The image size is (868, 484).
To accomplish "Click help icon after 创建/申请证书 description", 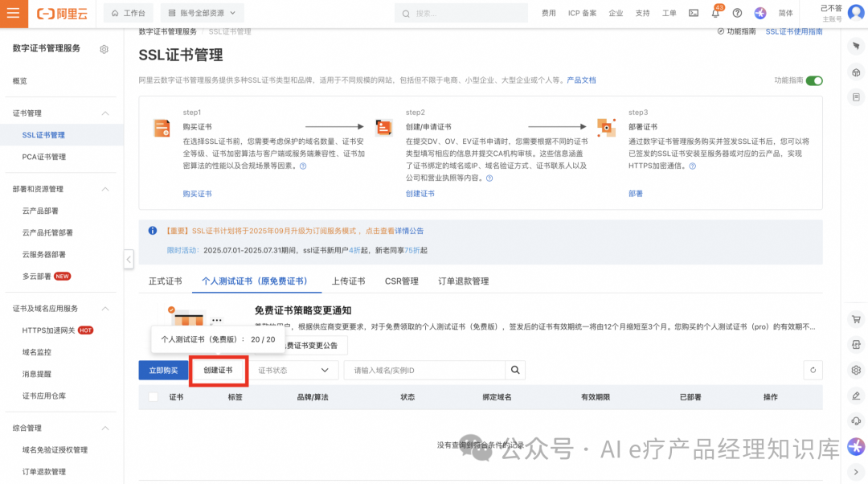I will pos(489,178).
